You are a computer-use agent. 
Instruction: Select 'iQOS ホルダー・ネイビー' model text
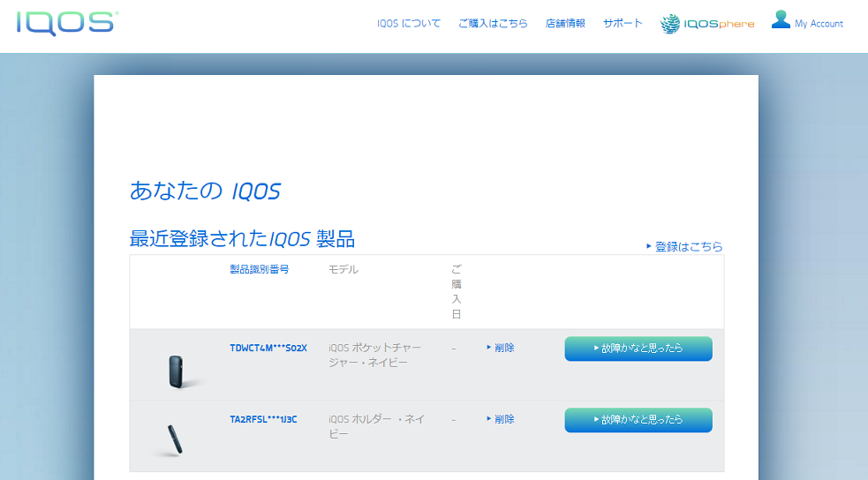pos(376,426)
